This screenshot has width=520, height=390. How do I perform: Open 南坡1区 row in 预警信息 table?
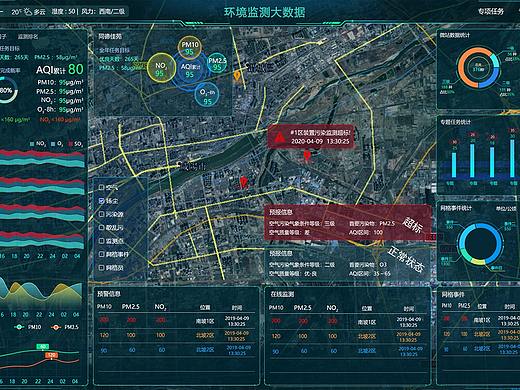tap(177, 321)
